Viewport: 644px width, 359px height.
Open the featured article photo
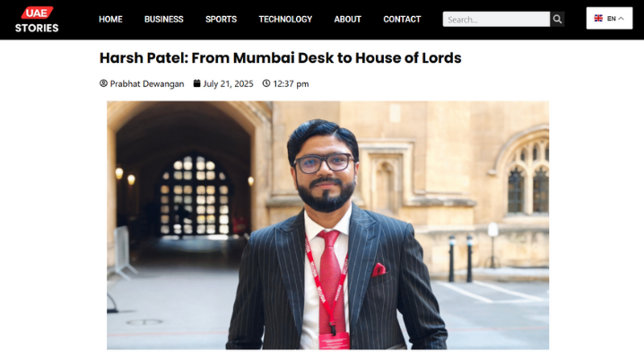(x=327, y=225)
